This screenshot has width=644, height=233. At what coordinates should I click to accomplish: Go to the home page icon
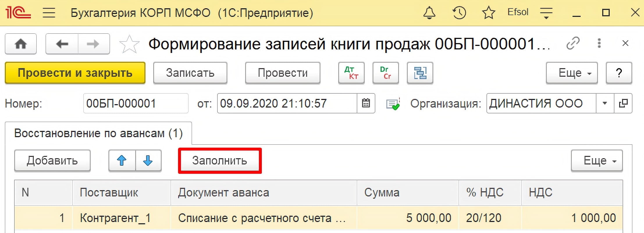21,44
